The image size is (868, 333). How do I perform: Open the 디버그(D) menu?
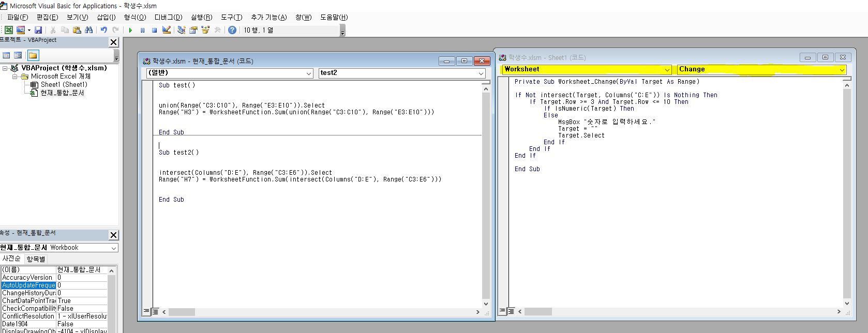pos(168,17)
